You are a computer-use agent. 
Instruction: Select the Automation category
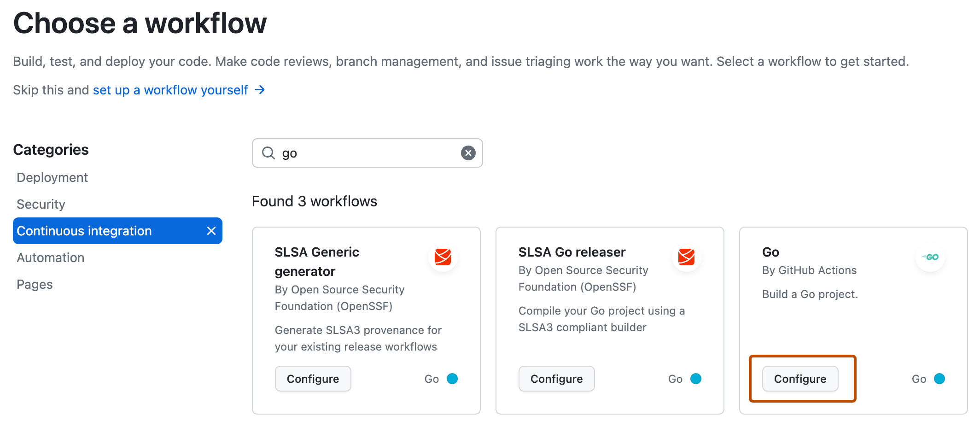(50, 257)
